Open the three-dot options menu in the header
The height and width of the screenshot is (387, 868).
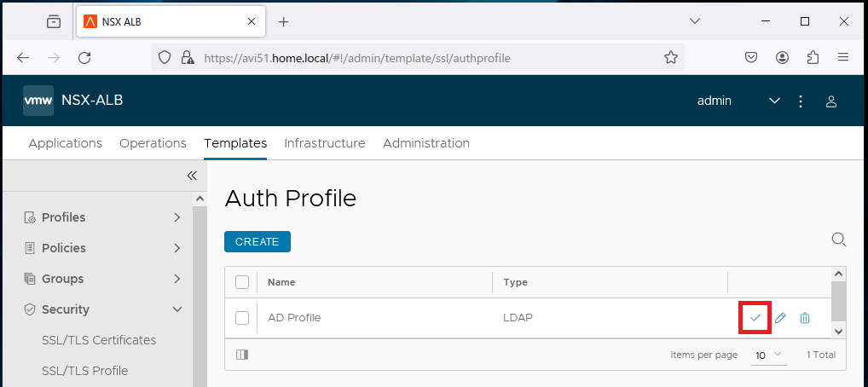[x=801, y=101]
